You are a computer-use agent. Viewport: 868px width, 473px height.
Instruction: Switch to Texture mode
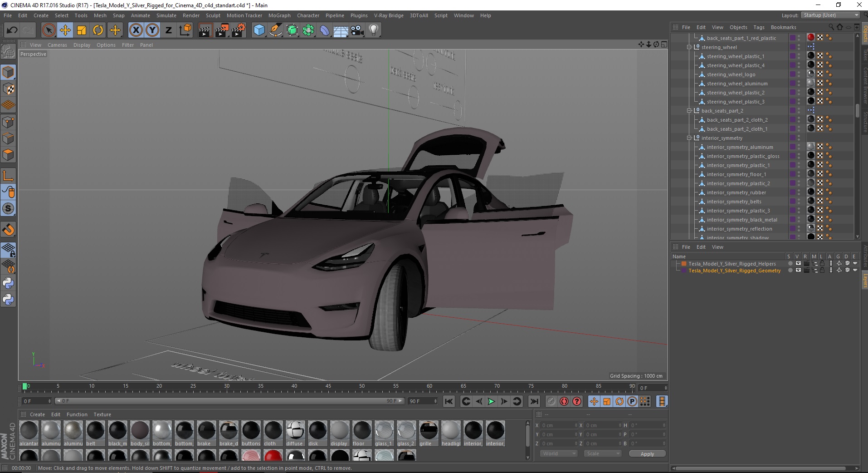point(8,89)
